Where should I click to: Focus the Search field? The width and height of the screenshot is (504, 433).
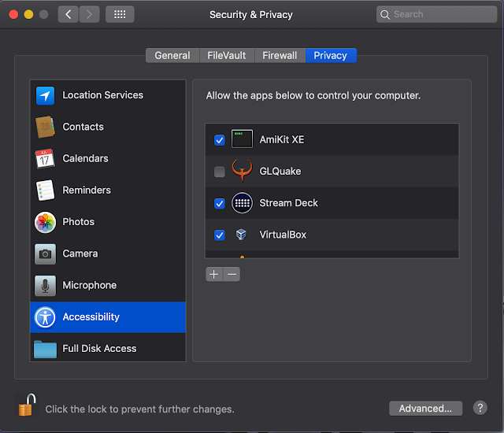(x=436, y=14)
